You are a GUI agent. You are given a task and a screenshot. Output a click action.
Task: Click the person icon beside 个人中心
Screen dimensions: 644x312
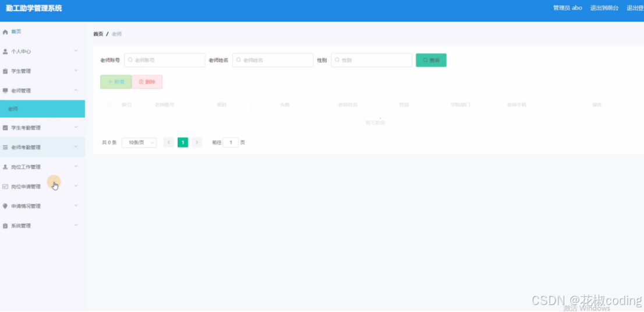[x=5, y=51]
